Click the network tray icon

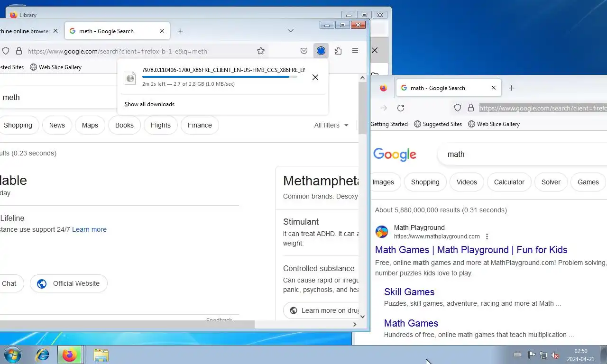(543, 355)
